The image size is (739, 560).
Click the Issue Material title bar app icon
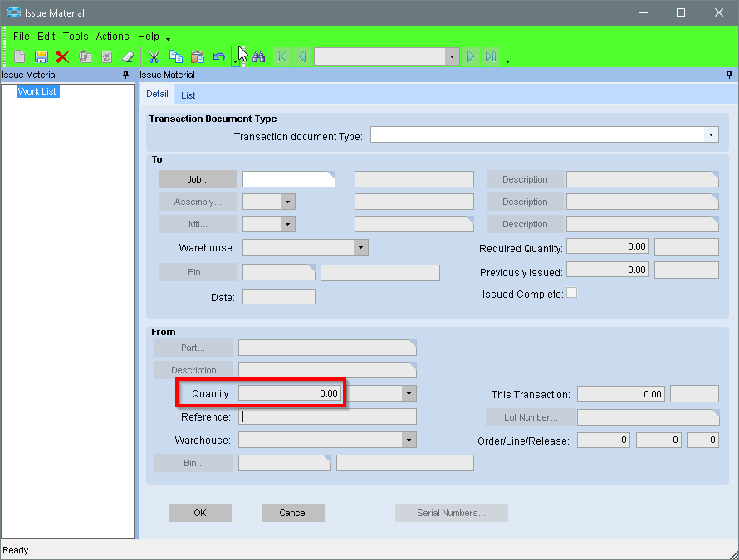(13, 12)
